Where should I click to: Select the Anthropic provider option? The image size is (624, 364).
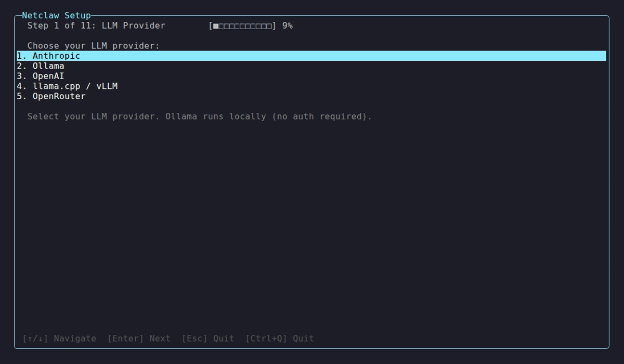311,56
